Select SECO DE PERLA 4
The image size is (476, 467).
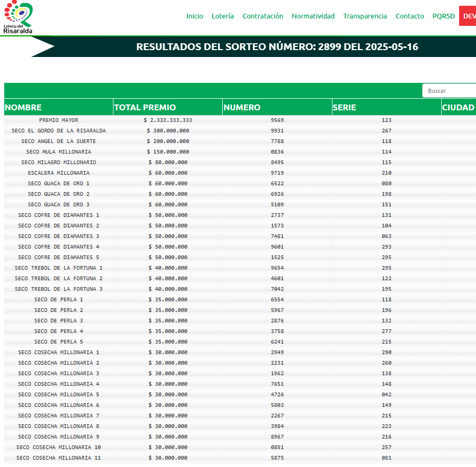[x=59, y=331]
